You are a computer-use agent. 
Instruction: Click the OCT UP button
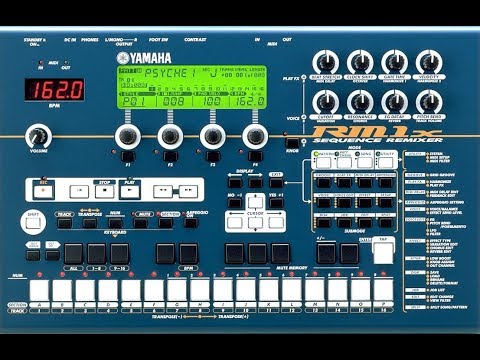click(53, 255)
